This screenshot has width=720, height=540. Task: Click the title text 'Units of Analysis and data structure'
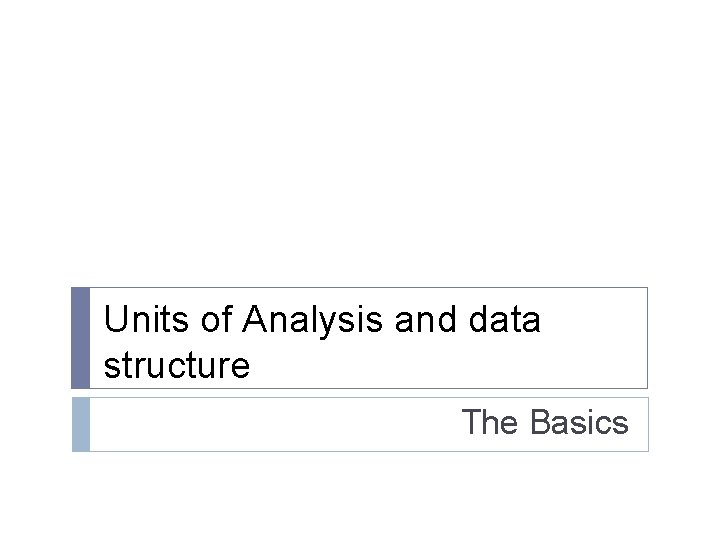click(x=322, y=342)
